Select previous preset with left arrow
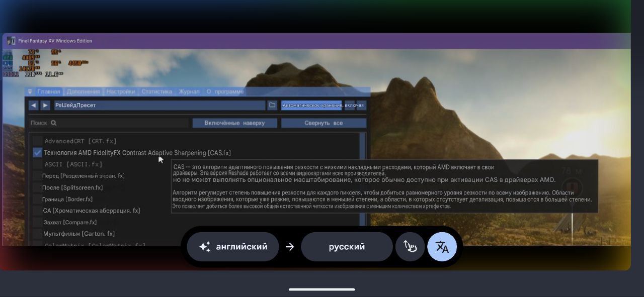 pos(34,105)
